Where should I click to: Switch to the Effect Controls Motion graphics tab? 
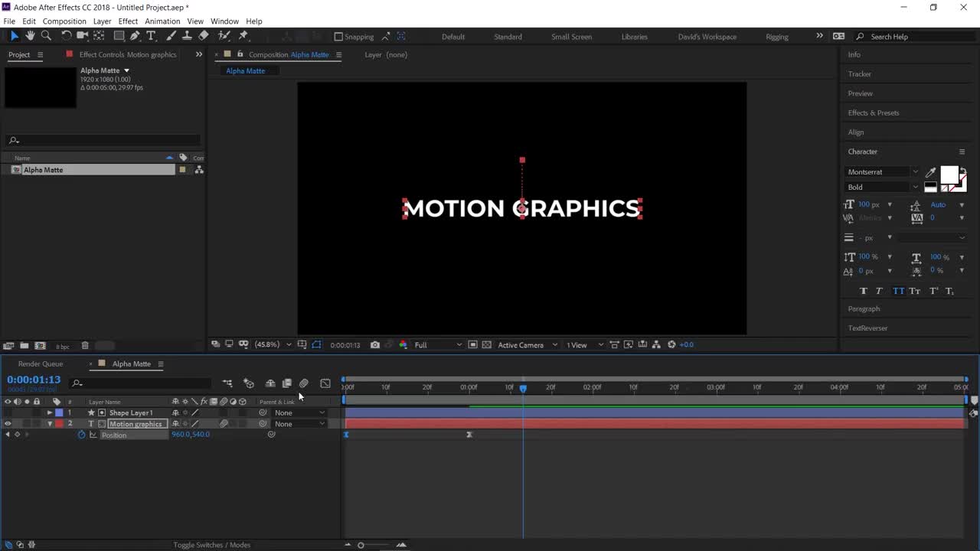click(x=128, y=54)
